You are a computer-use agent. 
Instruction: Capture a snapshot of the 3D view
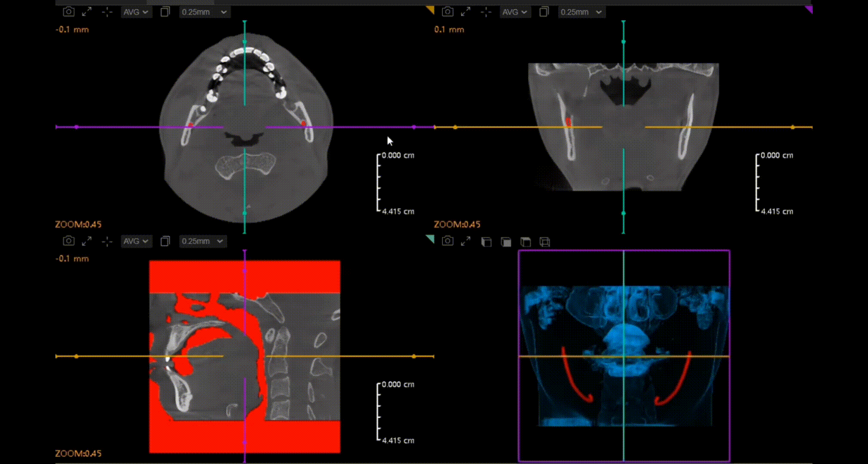447,241
